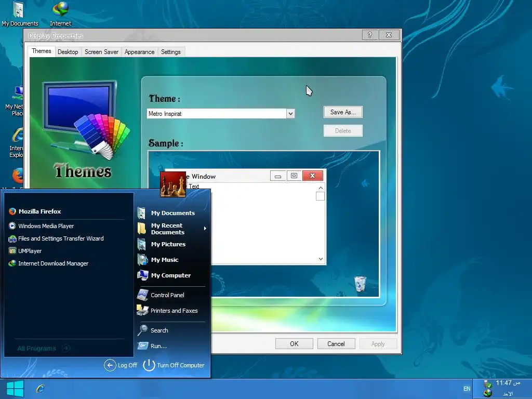Click the Apply button
This screenshot has width=532, height=399.
[x=378, y=344]
